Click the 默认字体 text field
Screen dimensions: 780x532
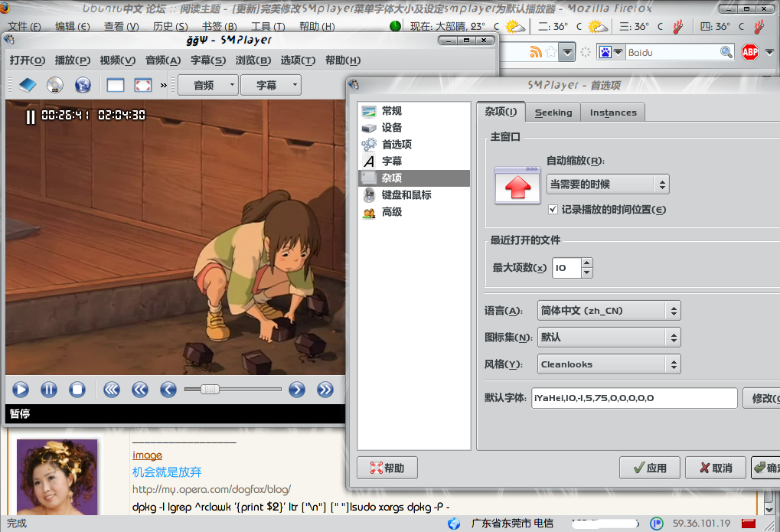point(635,398)
